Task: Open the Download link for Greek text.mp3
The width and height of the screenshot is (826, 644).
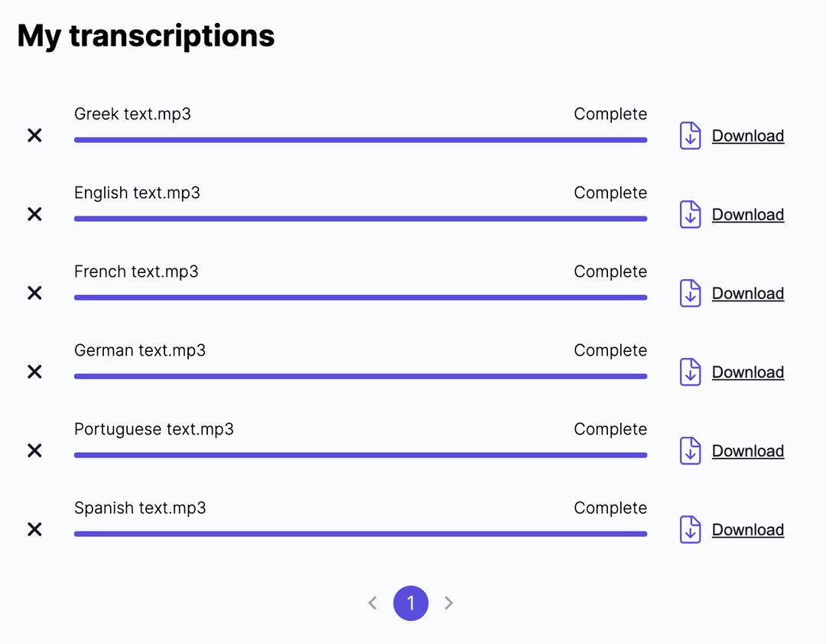Action: pyautogui.click(x=748, y=135)
